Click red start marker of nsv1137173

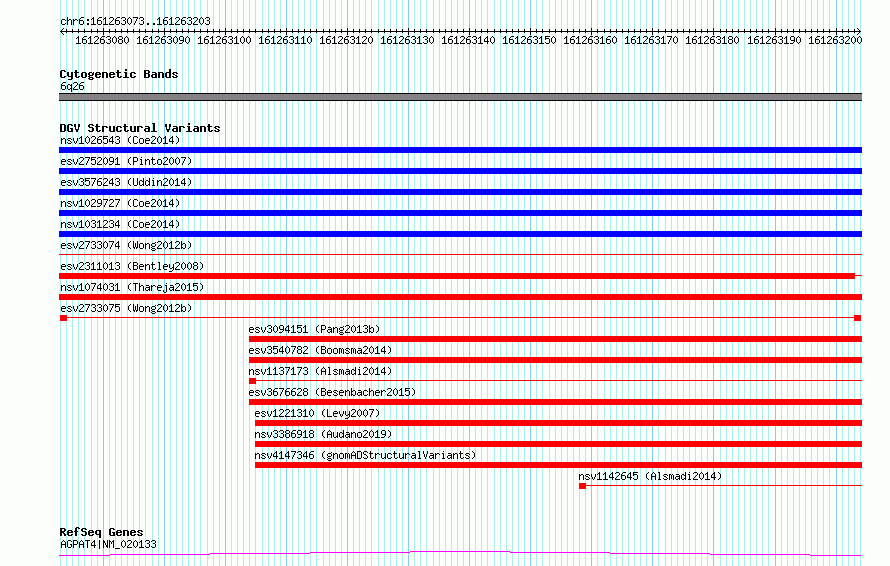click(x=253, y=381)
